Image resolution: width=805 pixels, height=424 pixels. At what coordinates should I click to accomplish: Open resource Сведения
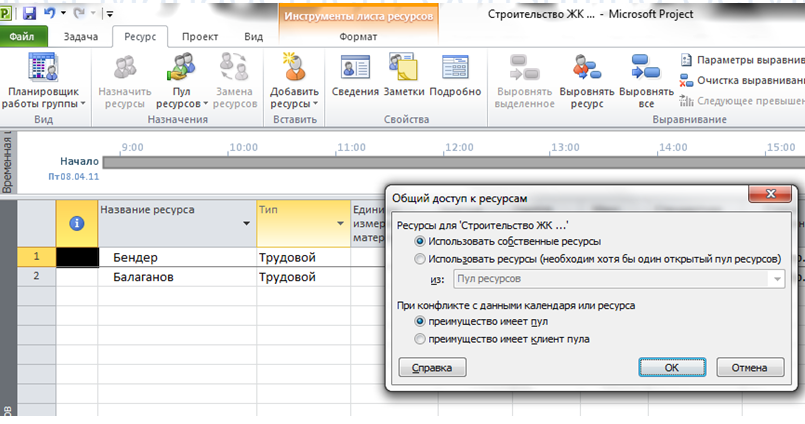pos(355,75)
